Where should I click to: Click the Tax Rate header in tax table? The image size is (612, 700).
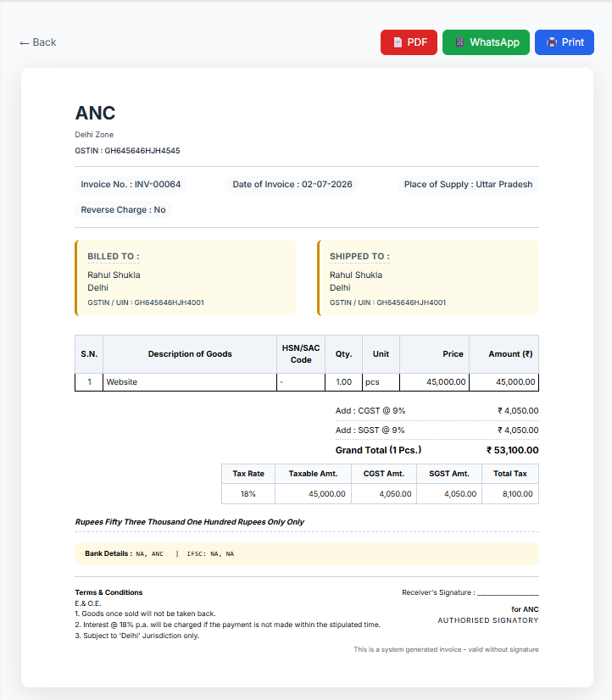point(248,474)
